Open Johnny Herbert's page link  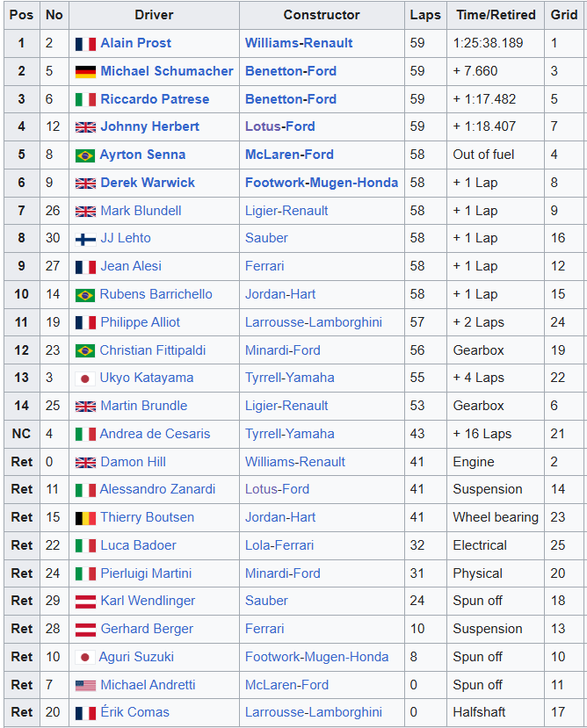[x=149, y=126]
